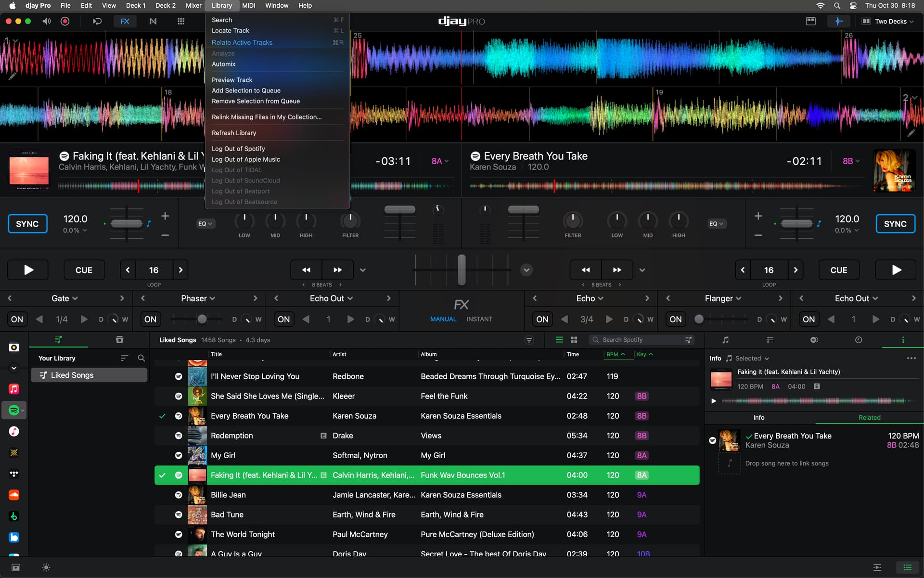Select the SoundCloud source icon in sidebar
Image resolution: width=924 pixels, height=578 pixels.
pos(14,495)
